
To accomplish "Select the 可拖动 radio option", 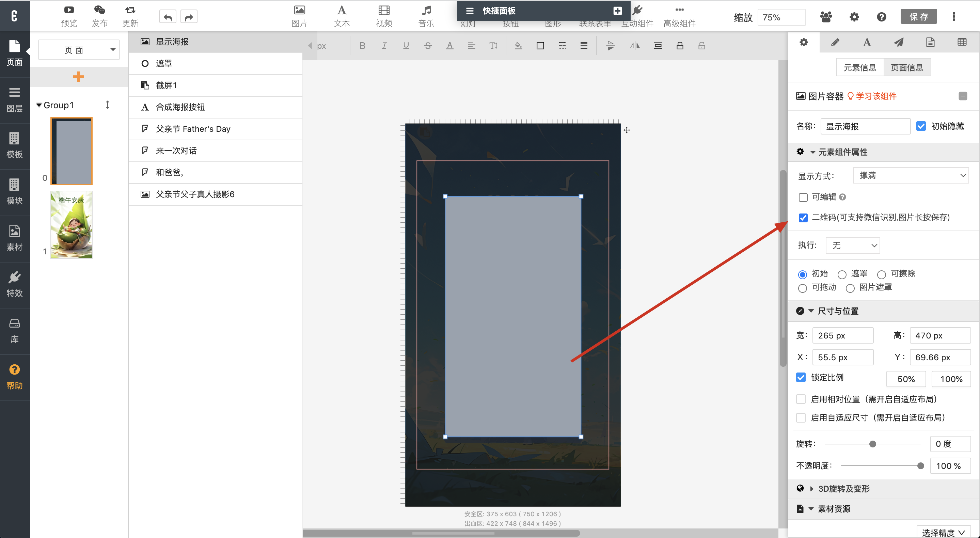I will pos(802,288).
